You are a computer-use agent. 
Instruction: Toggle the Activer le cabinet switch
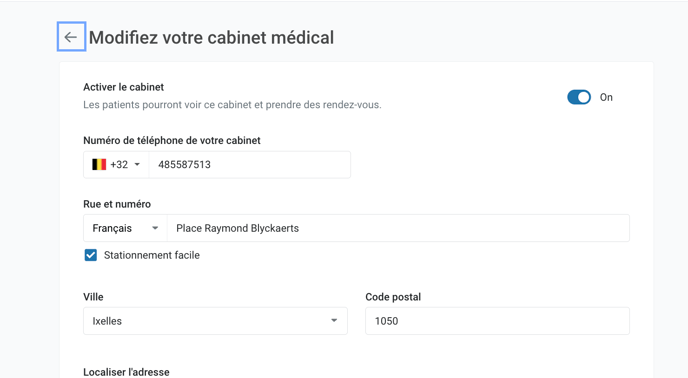579,97
